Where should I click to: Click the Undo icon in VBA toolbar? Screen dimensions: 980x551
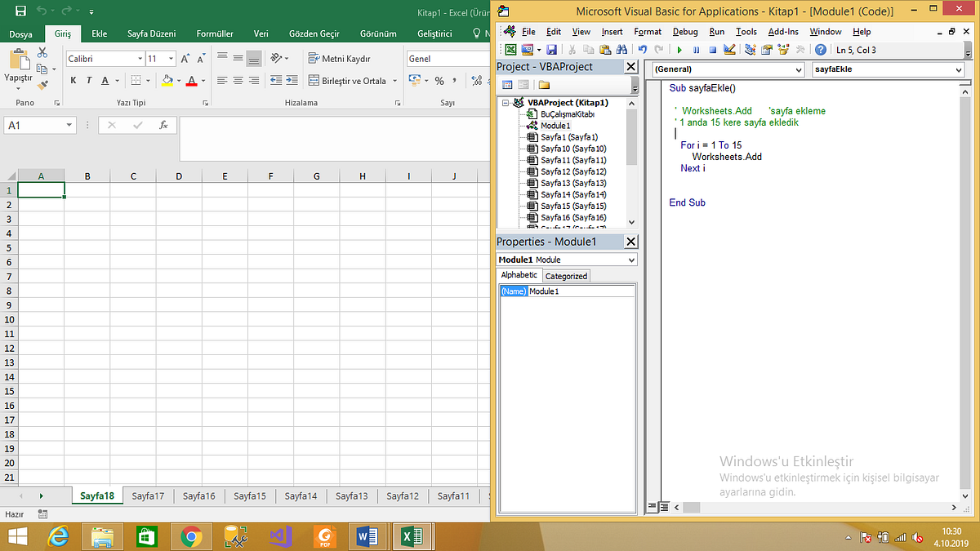coord(643,49)
